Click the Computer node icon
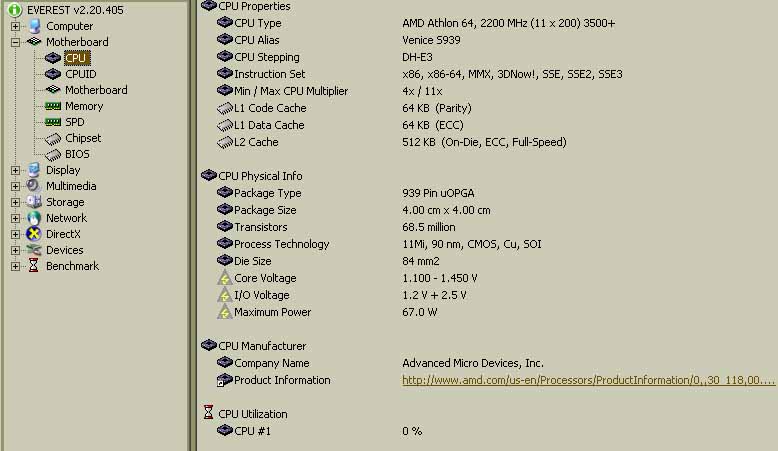778x451 pixels. click(34, 26)
